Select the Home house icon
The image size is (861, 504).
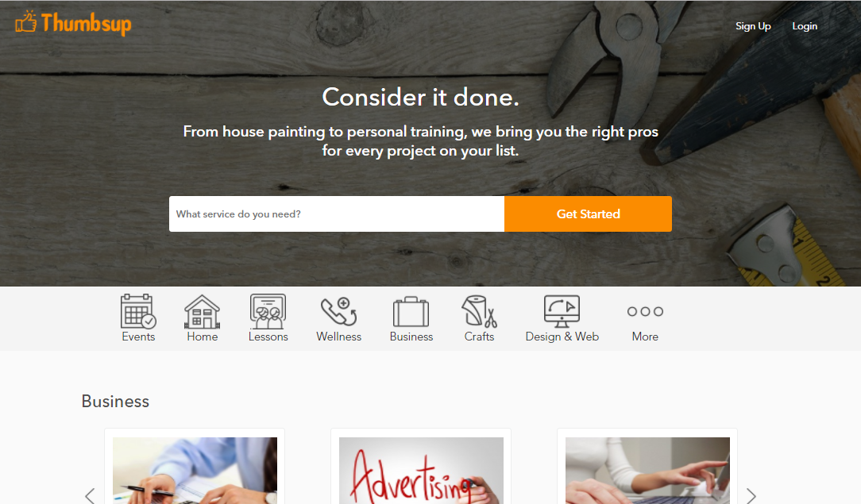pyautogui.click(x=202, y=311)
